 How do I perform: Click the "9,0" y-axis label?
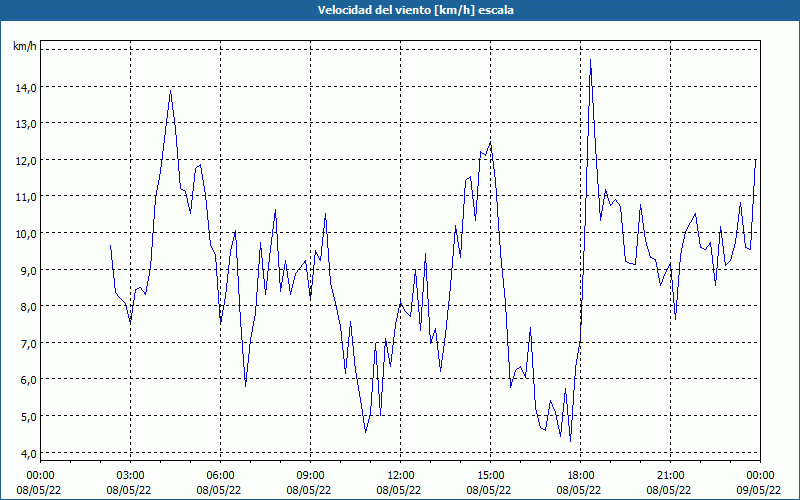pyautogui.click(x=28, y=270)
